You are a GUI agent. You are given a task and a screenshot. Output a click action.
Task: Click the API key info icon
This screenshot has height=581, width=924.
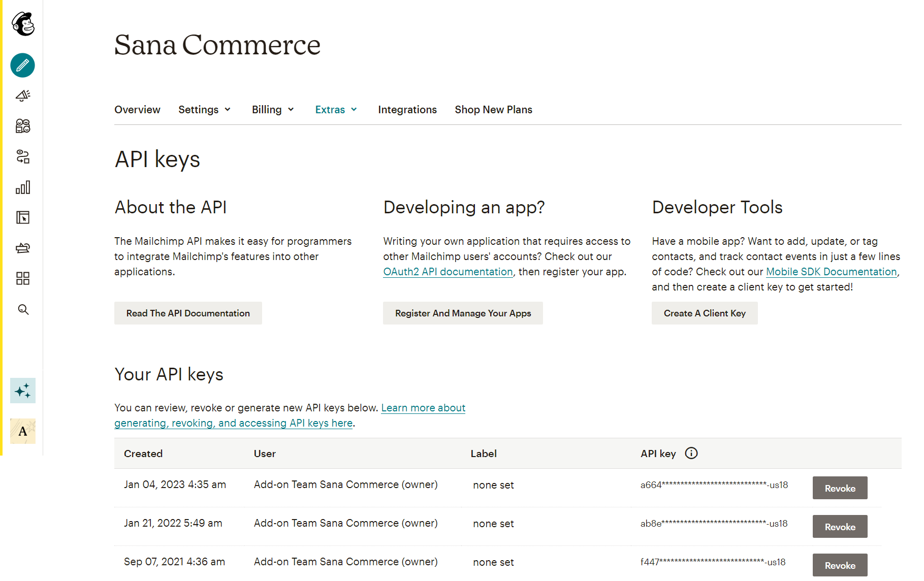pos(691,453)
